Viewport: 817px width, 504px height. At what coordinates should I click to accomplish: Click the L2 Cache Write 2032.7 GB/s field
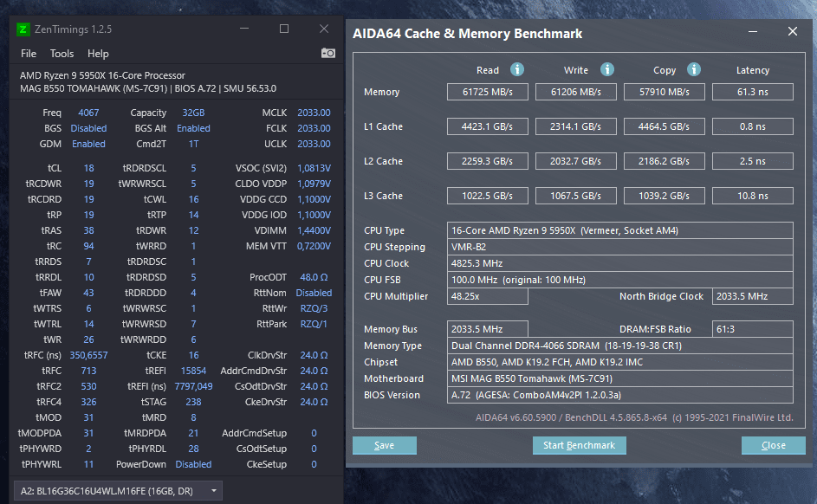pyautogui.click(x=576, y=161)
